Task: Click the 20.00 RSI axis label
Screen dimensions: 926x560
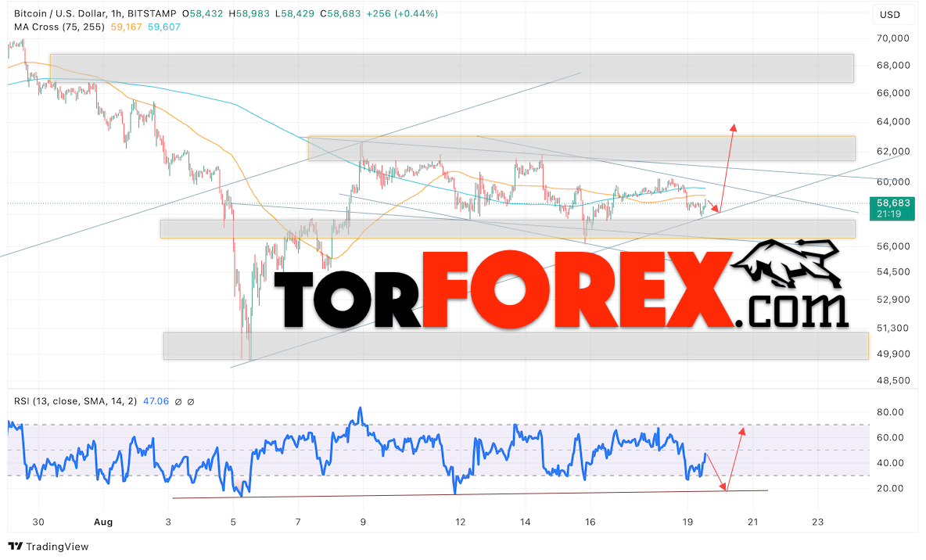Action: click(x=890, y=489)
